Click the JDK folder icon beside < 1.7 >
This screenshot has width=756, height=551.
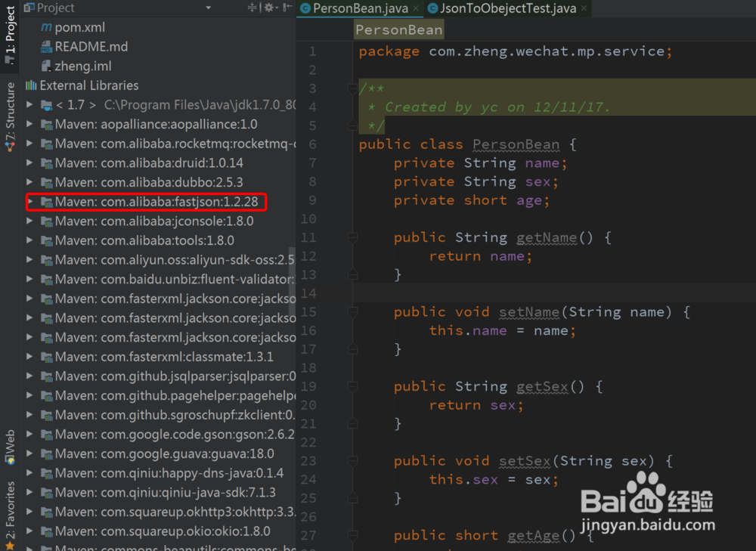[47, 105]
